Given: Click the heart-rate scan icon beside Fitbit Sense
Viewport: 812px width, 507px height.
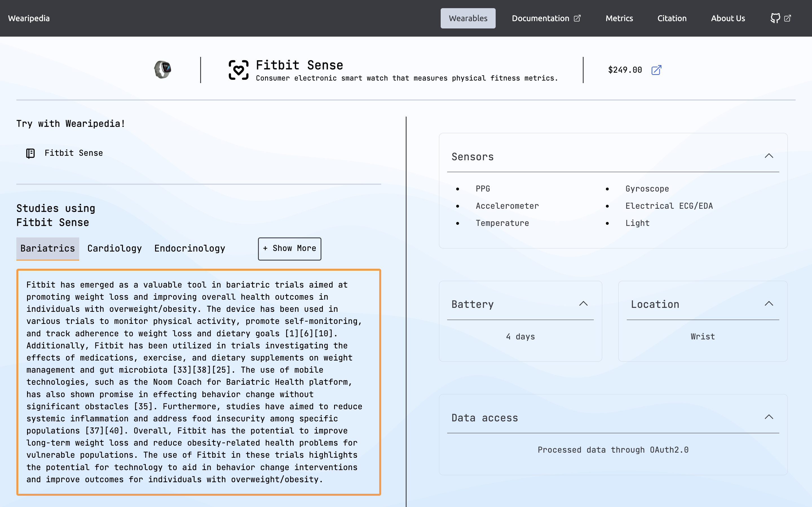Looking at the screenshot, I should [239, 70].
